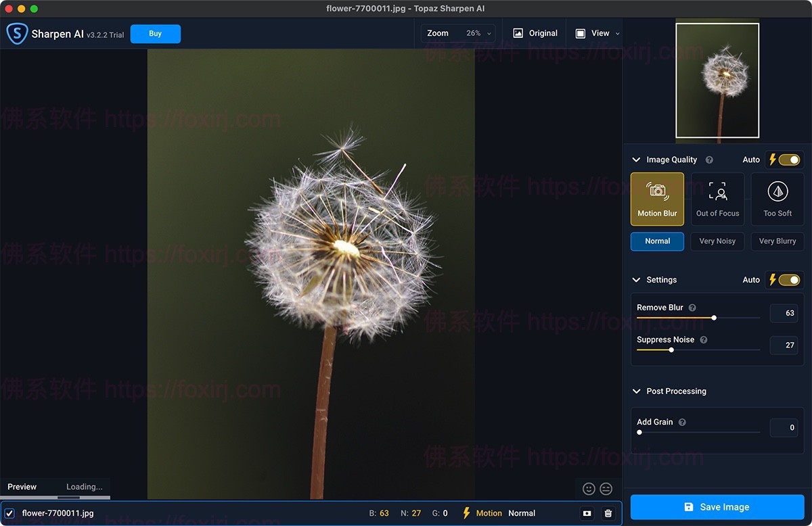Open the View mode dropdown

point(597,33)
